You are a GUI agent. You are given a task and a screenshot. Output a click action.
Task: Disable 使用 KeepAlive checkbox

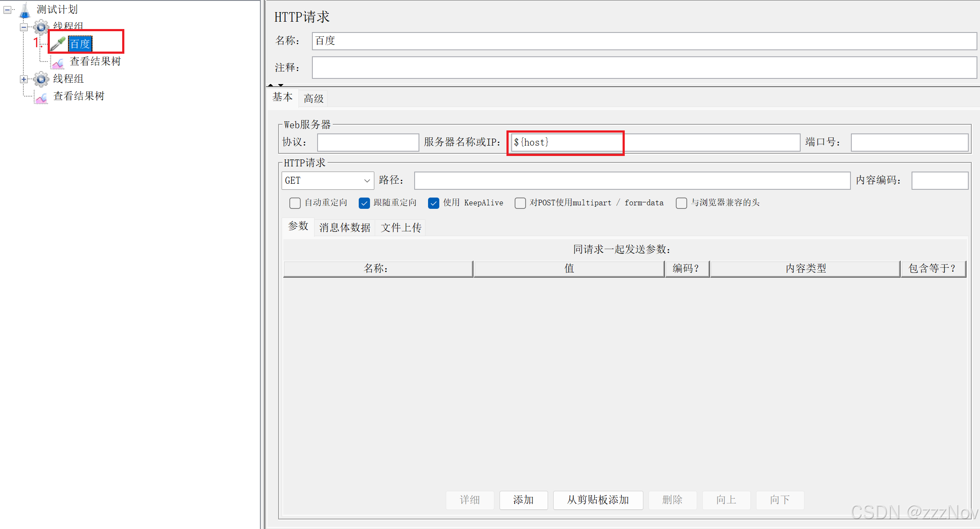click(434, 203)
